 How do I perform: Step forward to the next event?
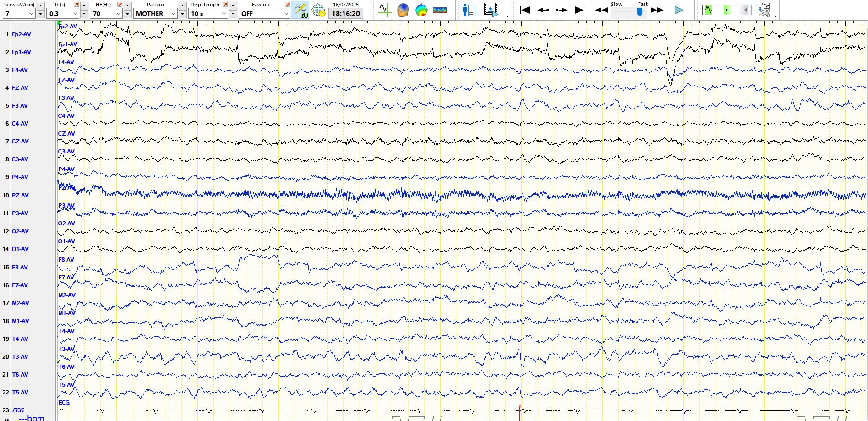pos(561,10)
